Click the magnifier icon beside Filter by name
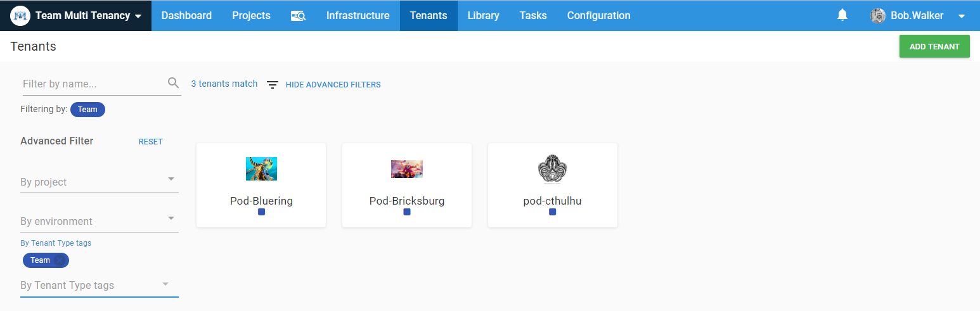The image size is (980, 311). click(x=173, y=83)
